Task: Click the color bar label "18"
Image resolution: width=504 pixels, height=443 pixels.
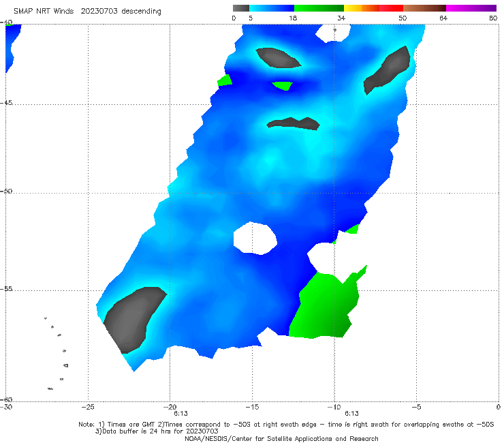Action: tap(293, 18)
